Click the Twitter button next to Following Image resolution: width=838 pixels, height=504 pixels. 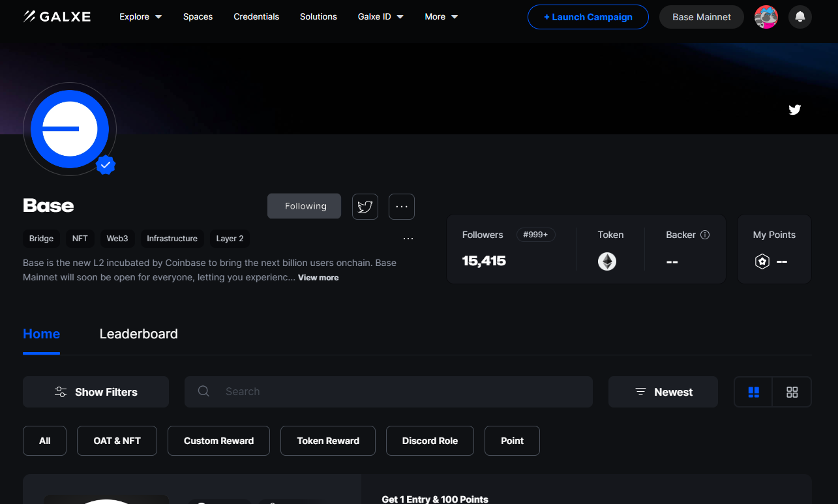[x=365, y=207]
